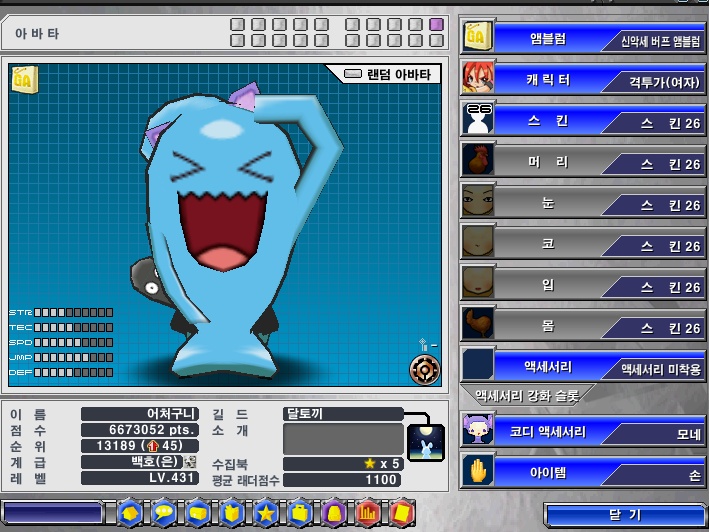Open the red bar chart ranking icon
Image resolution: width=709 pixels, height=532 pixels.
[368, 513]
